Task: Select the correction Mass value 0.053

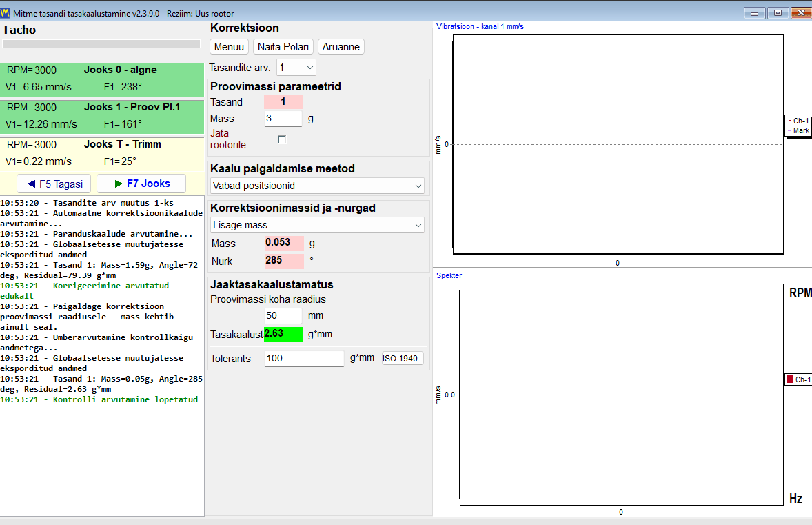Action: (284, 243)
